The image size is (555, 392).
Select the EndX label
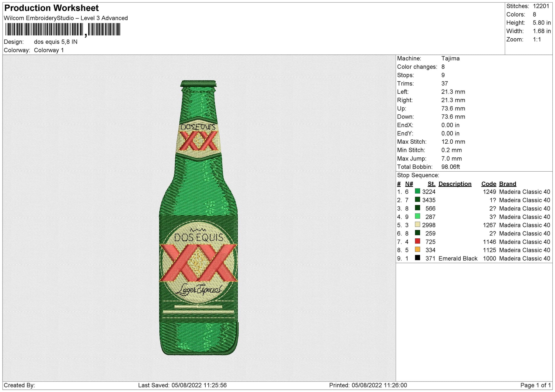(x=405, y=125)
